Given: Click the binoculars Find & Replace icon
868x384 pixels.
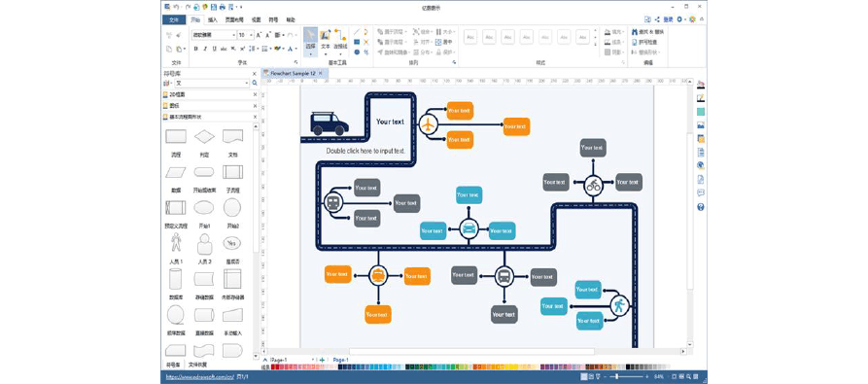Looking at the screenshot, I should coord(635,32).
